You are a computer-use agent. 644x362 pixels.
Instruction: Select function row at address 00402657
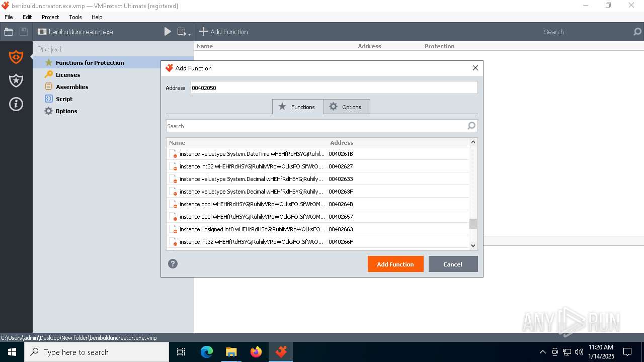click(317, 217)
